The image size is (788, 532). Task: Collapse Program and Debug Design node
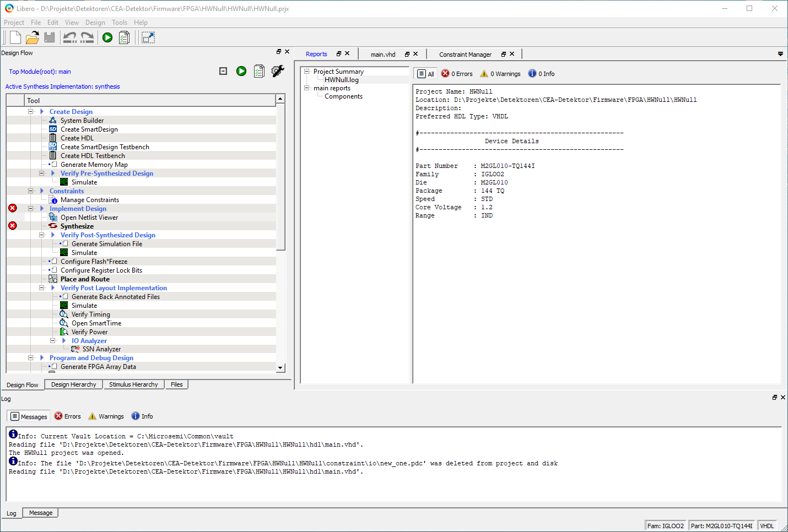click(x=31, y=358)
